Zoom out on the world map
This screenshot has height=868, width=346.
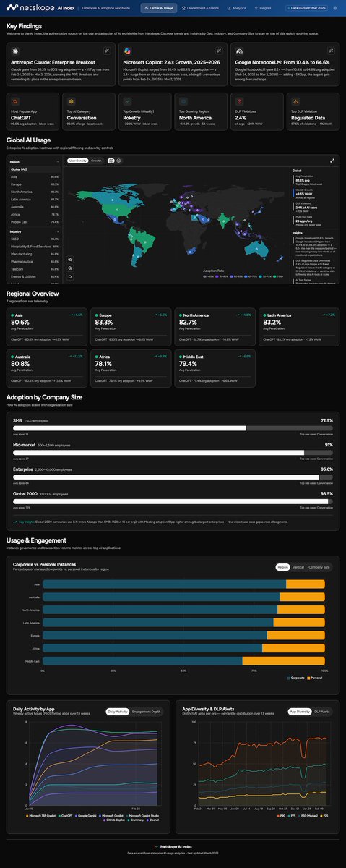pyautogui.click(x=70, y=268)
